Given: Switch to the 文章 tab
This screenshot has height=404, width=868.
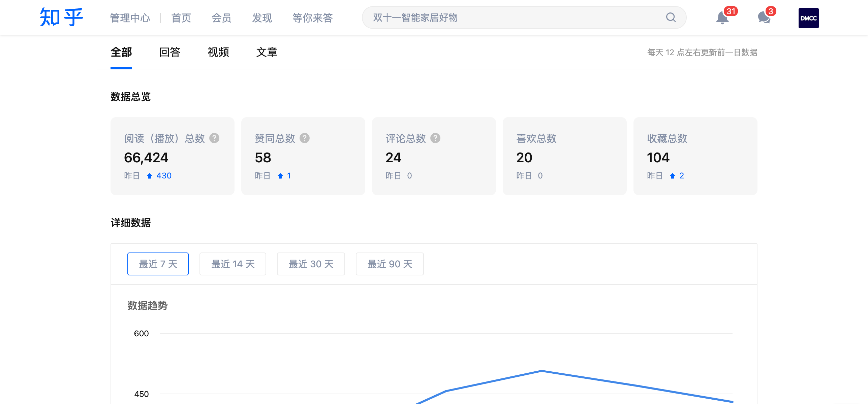Looking at the screenshot, I should 267,52.
